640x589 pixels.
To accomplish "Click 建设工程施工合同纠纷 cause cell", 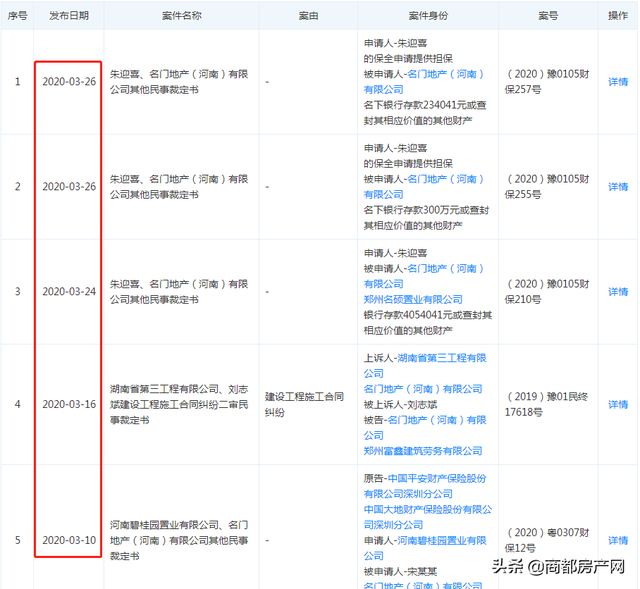I will [304, 404].
